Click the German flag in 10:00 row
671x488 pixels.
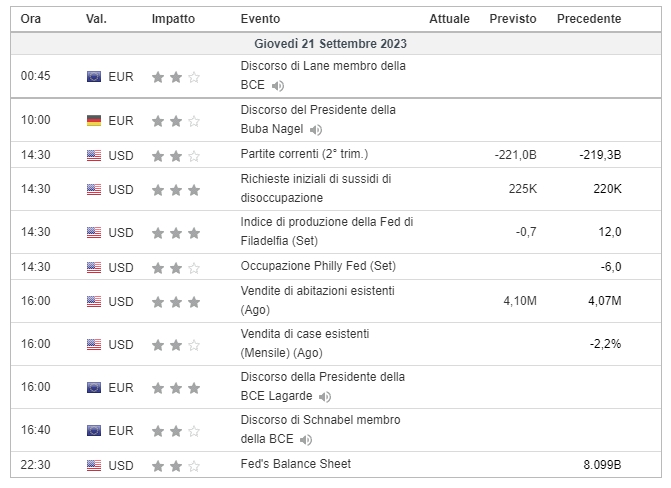pyautogui.click(x=94, y=121)
